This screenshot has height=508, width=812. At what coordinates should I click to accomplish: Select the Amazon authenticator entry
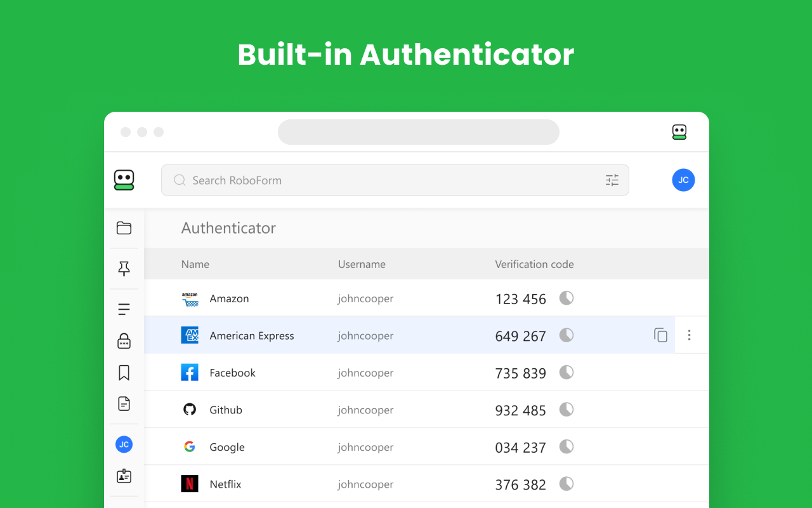[x=229, y=298]
